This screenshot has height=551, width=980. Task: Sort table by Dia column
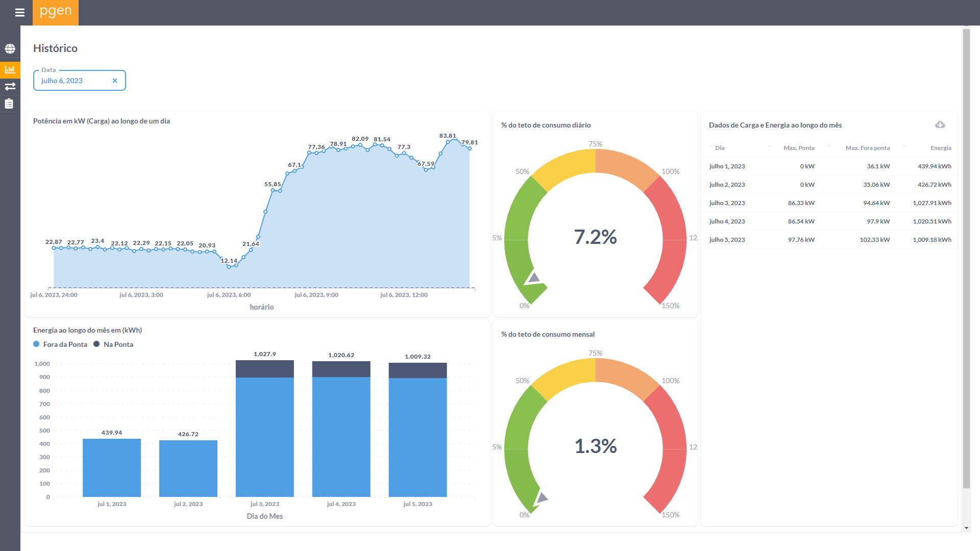pos(720,148)
